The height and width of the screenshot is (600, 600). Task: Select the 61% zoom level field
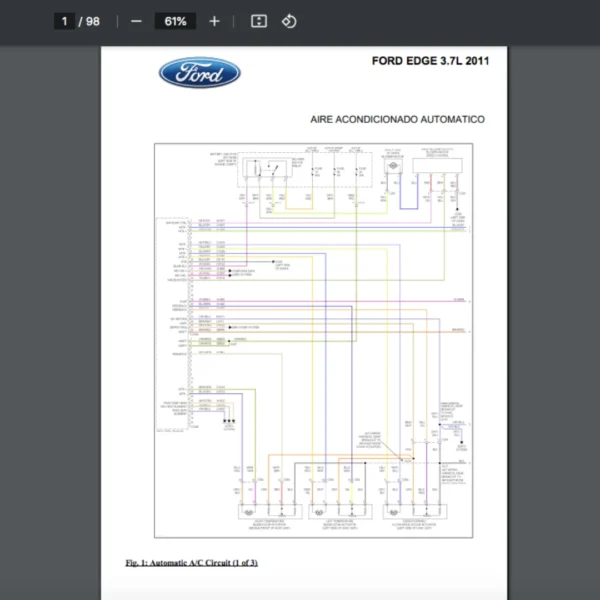tap(175, 21)
